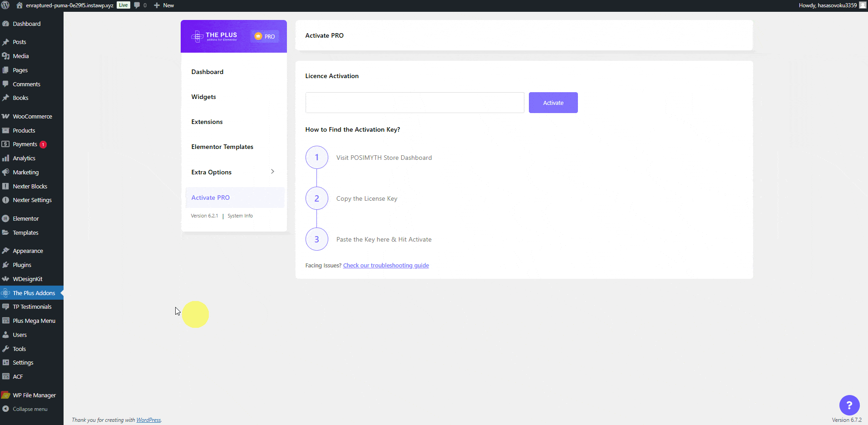Click the Nexter Blocks icon
The image size is (868, 425).
pyautogui.click(x=5, y=186)
